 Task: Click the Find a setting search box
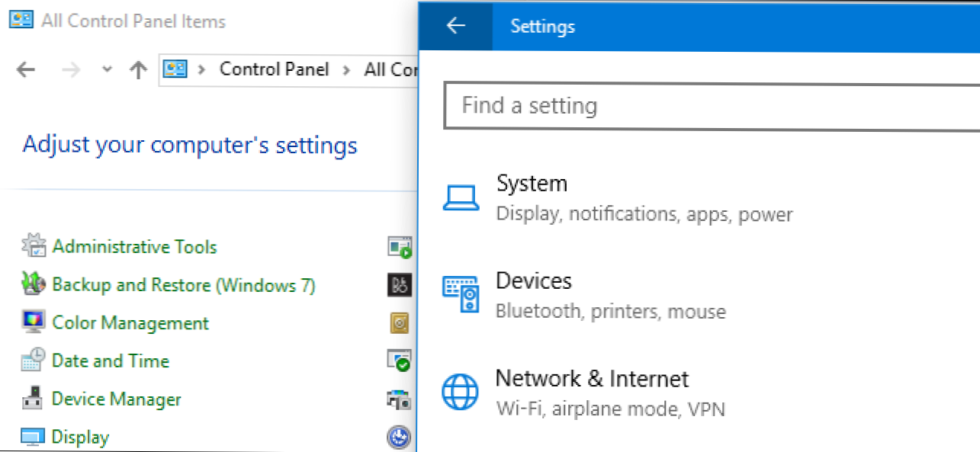coord(709,105)
